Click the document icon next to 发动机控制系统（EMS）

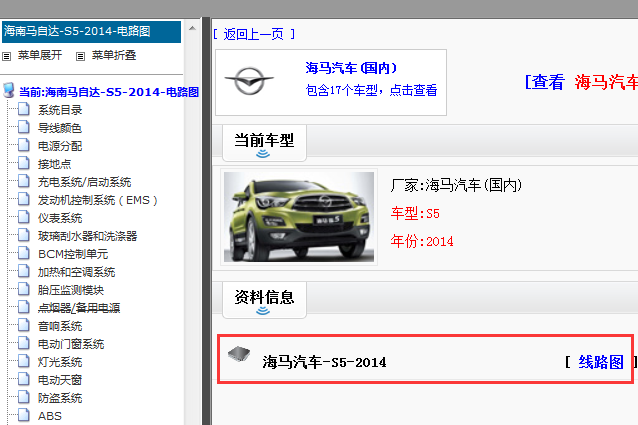click(24, 199)
